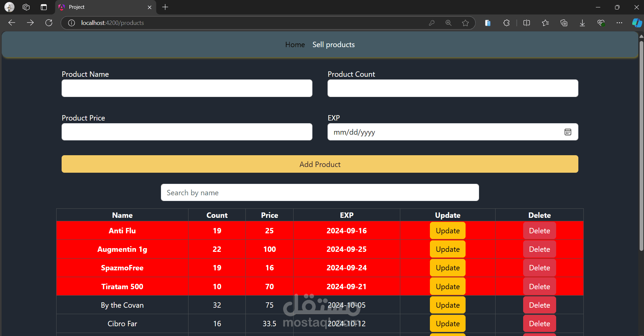Select the Anti Flu name cell

click(122, 231)
